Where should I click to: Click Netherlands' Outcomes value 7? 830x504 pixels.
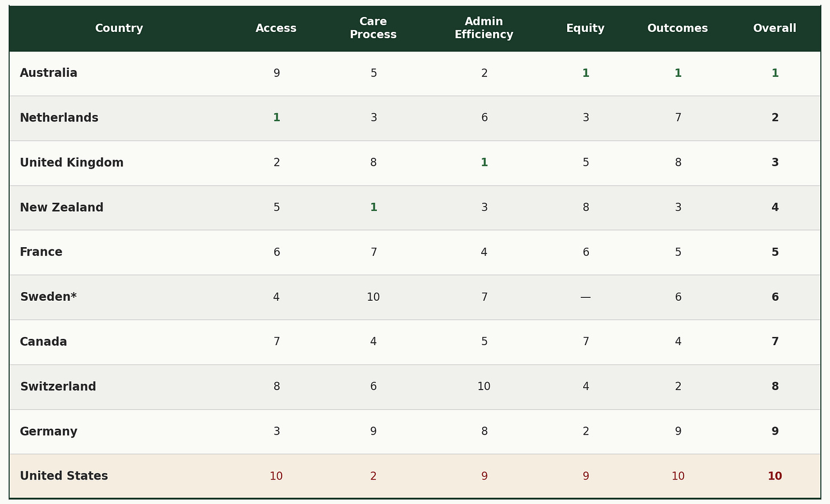pyautogui.click(x=678, y=118)
